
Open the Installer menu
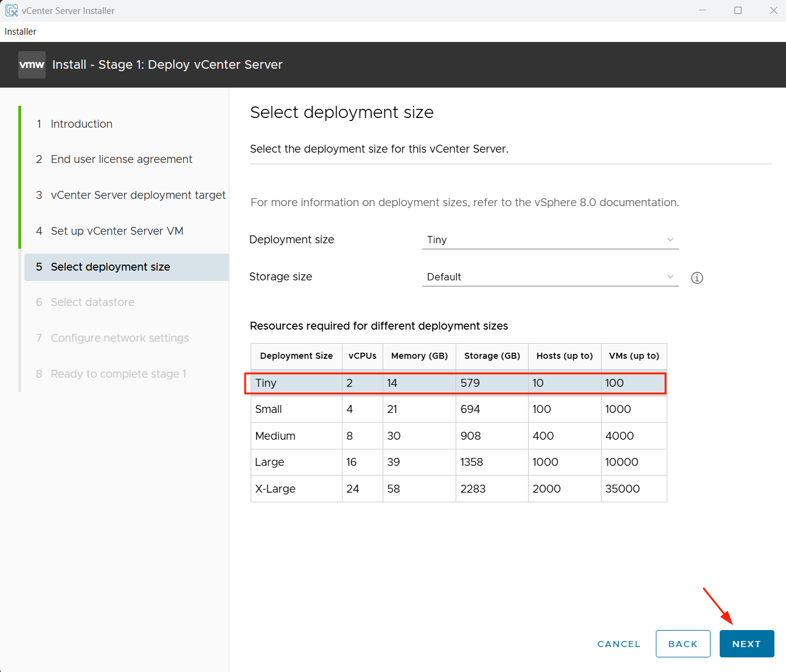click(21, 32)
